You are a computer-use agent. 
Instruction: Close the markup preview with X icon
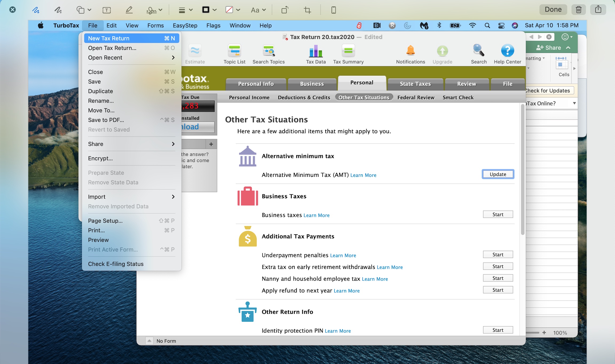pos(13,10)
